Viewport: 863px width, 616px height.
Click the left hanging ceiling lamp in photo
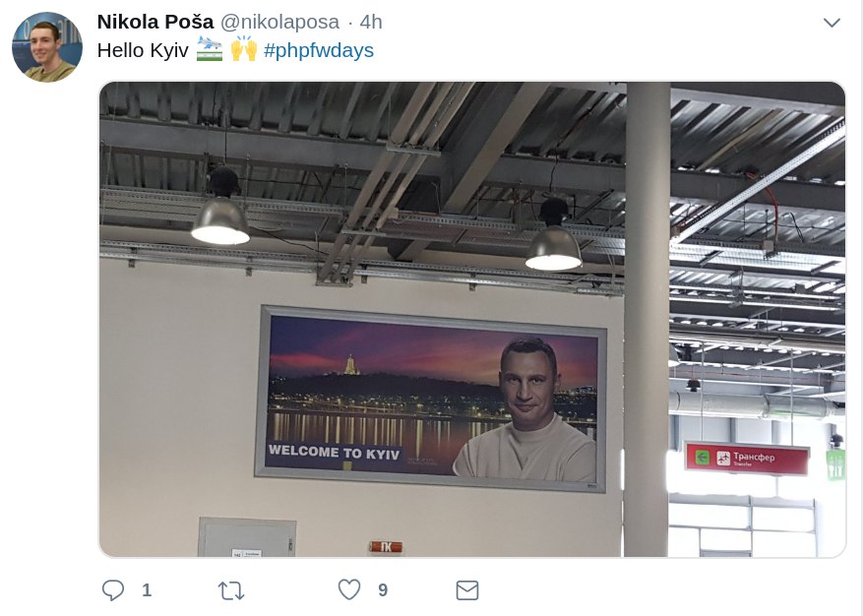220,207
